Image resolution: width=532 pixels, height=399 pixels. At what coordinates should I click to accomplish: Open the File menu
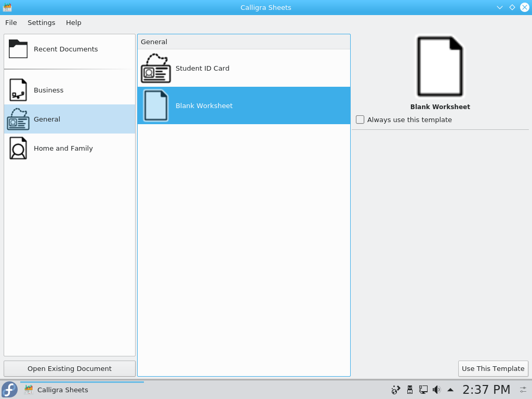pos(11,22)
